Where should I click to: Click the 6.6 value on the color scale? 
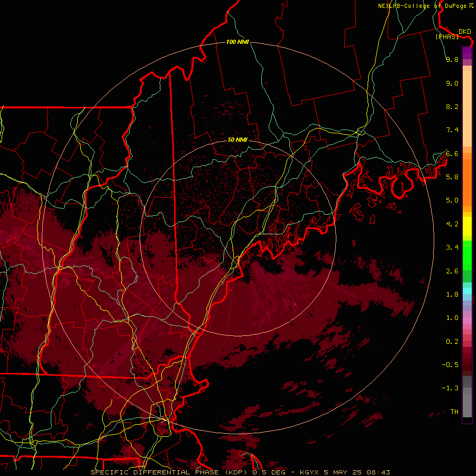coord(452,153)
